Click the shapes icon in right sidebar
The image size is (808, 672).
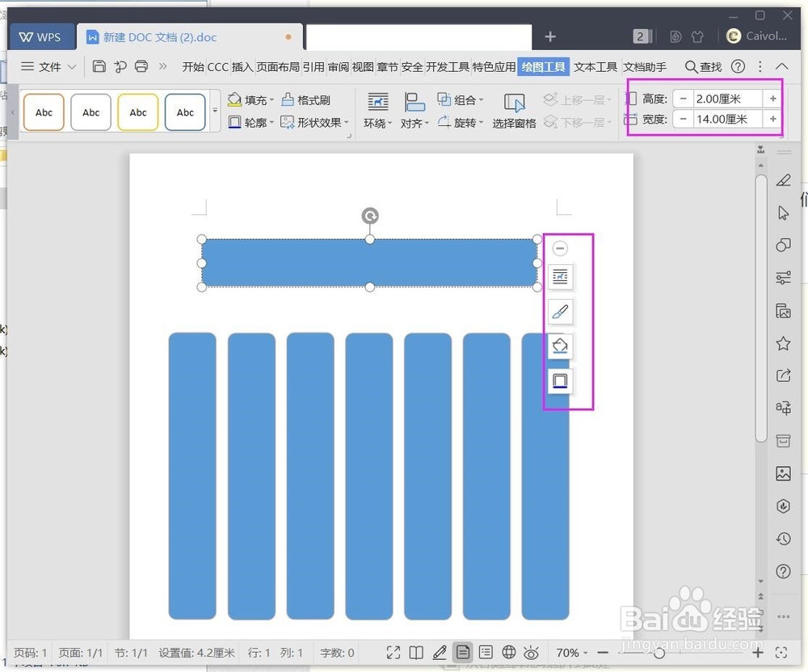click(x=783, y=245)
